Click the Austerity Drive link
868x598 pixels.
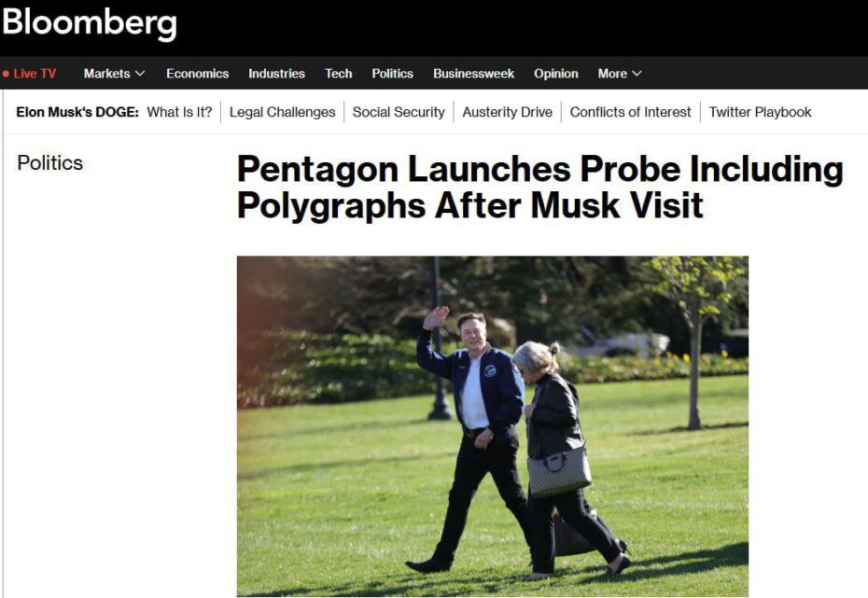point(507,112)
